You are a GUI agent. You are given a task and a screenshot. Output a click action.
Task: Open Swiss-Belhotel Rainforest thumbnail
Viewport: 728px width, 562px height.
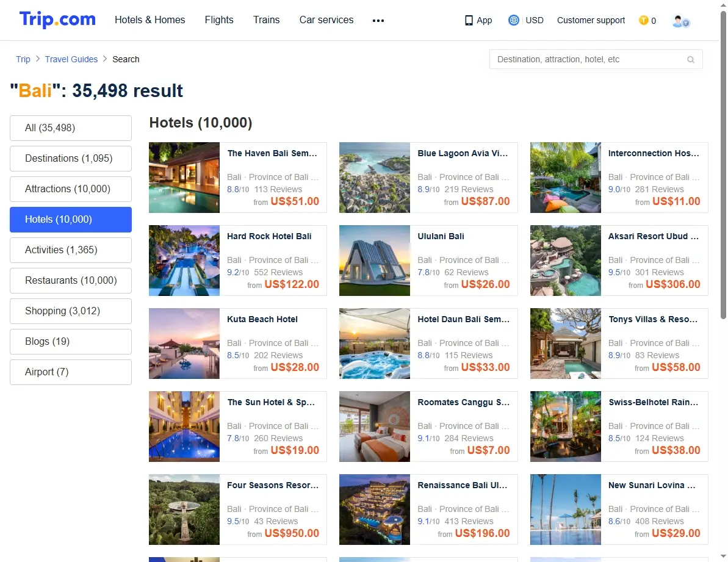click(566, 427)
